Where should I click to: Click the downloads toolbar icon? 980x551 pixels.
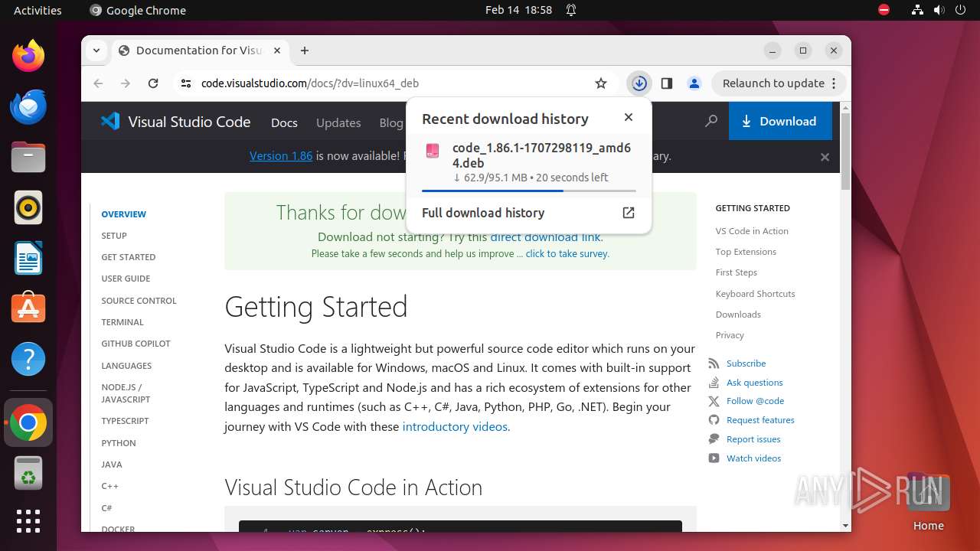coord(639,83)
